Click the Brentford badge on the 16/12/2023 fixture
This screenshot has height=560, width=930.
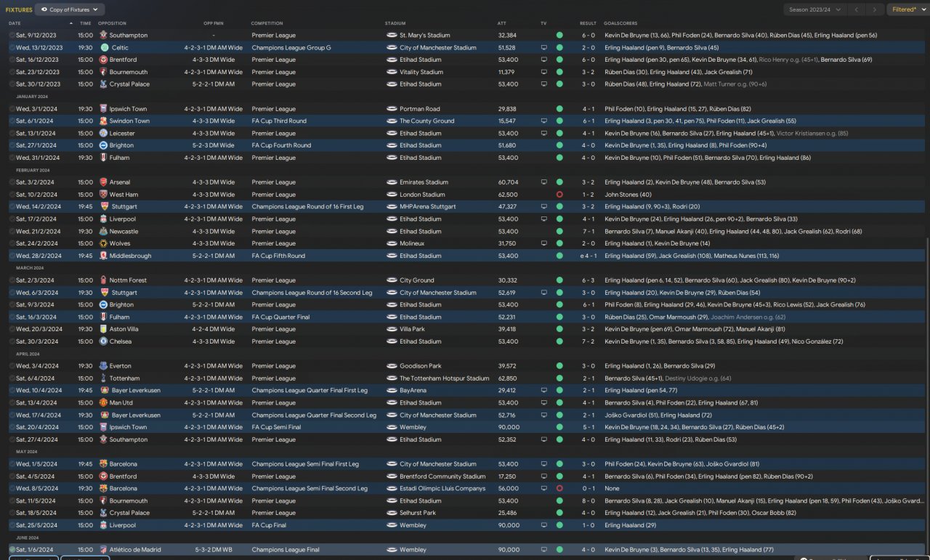coord(104,60)
